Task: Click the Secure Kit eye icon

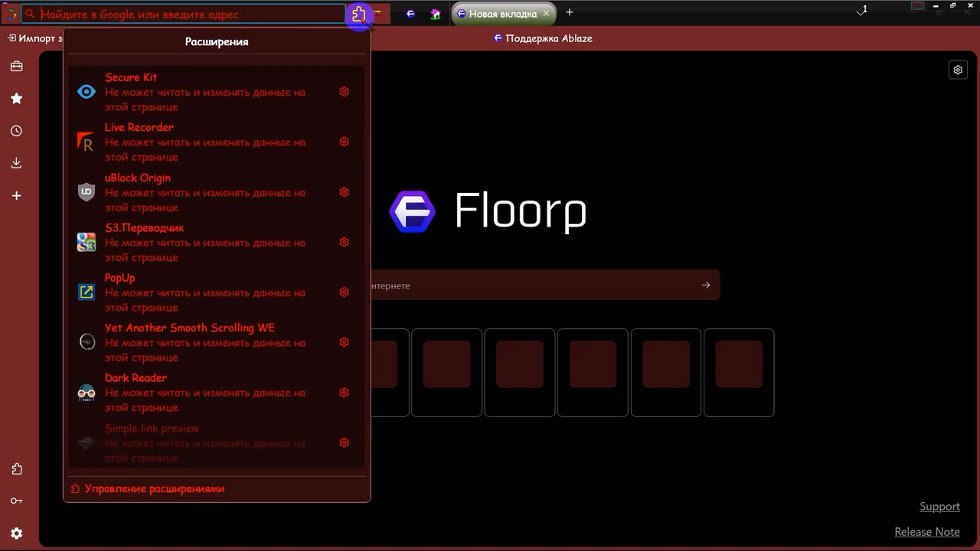Action: tap(87, 92)
